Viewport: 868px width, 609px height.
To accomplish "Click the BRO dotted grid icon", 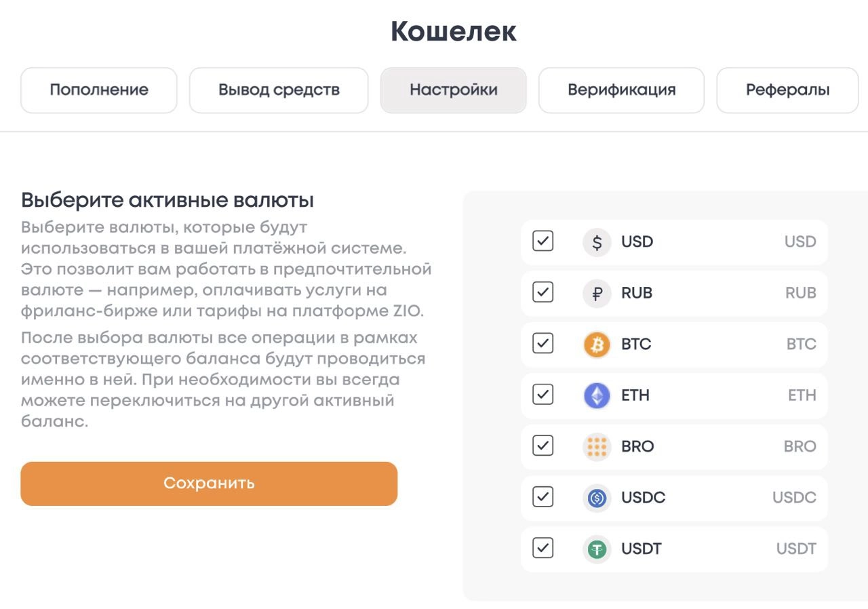I will click(597, 447).
